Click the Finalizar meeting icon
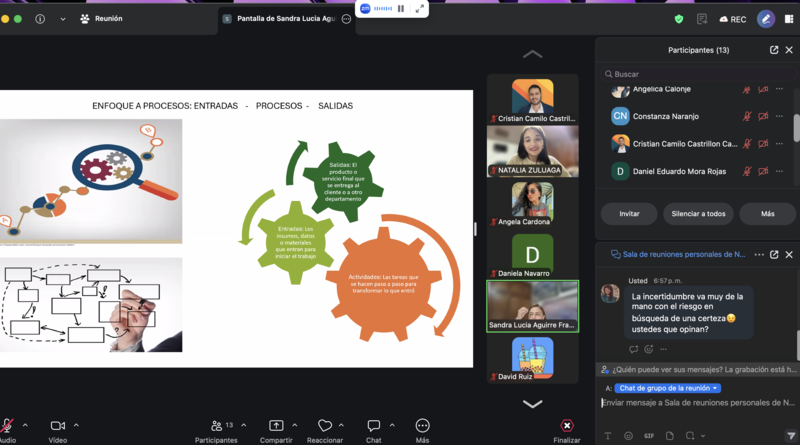800x445 pixels. click(567, 426)
